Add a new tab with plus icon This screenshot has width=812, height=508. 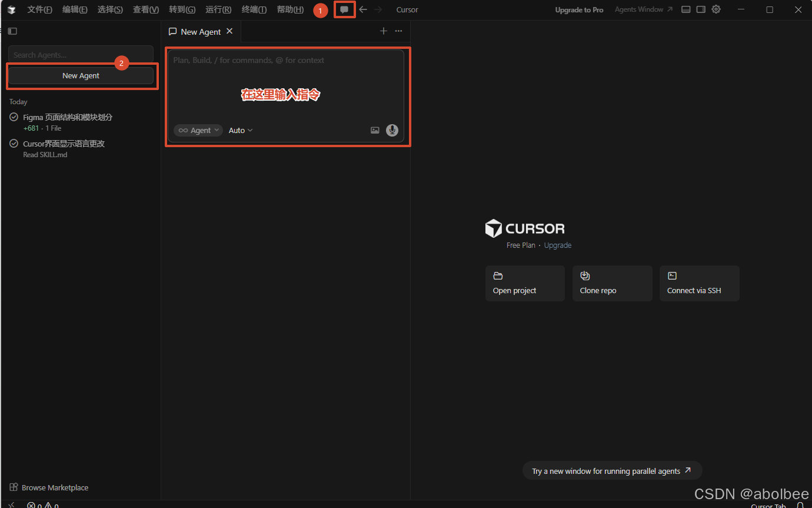pyautogui.click(x=384, y=31)
